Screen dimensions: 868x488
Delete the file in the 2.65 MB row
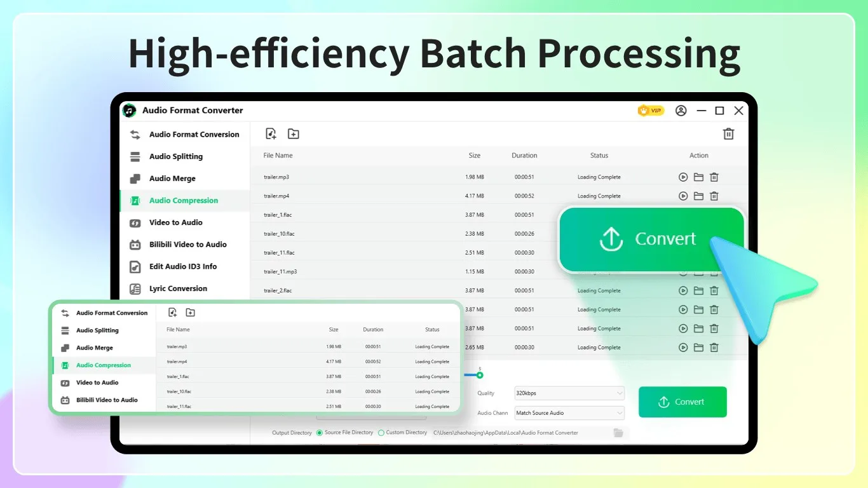pos(714,348)
